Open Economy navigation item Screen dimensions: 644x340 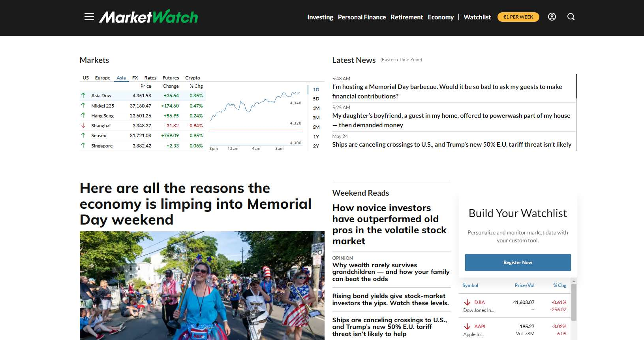point(441,17)
